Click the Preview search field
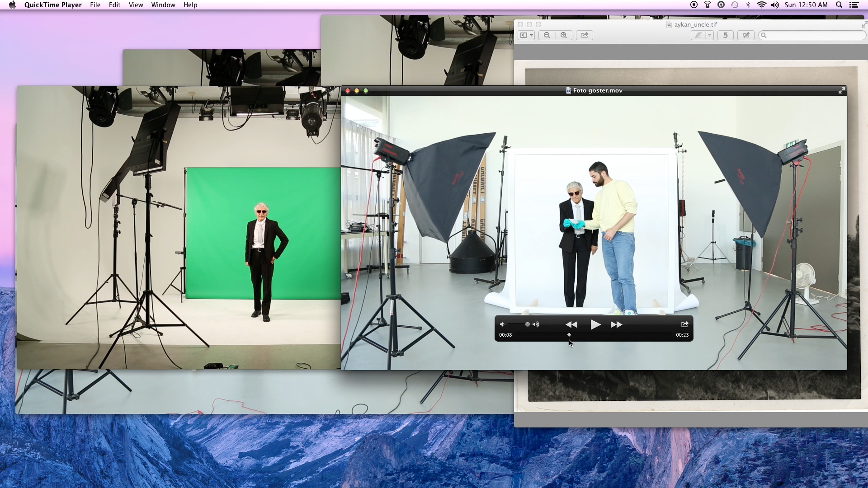The image size is (868, 488). click(812, 35)
